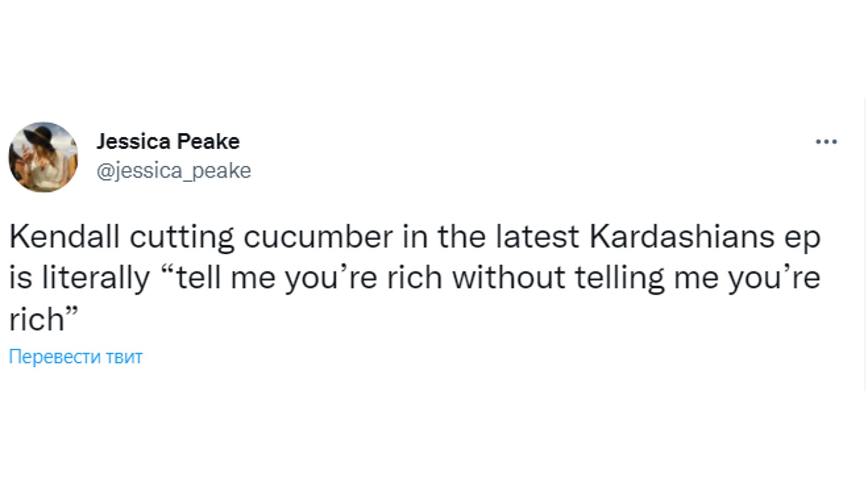The height and width of the screenshot is (488, 868).
Task: Click Jessica Peake's profile avatar
Action: point(43,157)
